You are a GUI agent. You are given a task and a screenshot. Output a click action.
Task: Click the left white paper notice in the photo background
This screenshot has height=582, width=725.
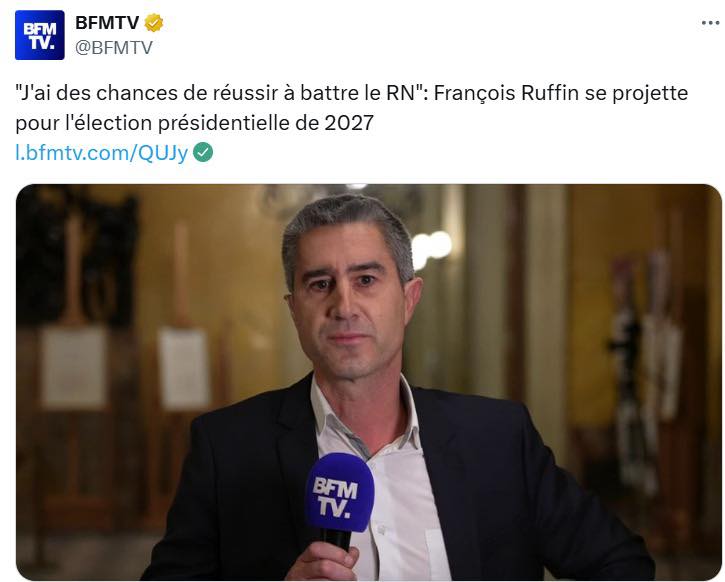[74, 366]
